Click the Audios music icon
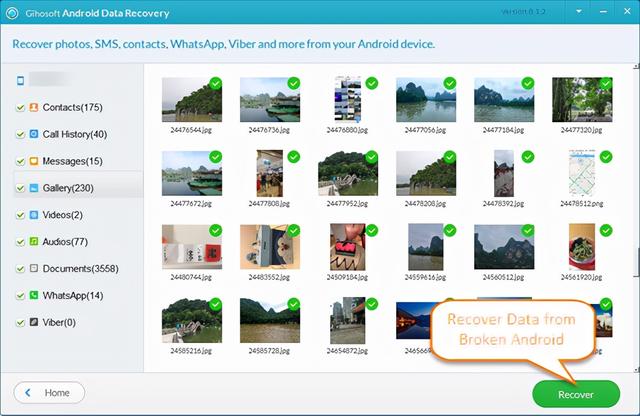This screenshot has height=416, width=640. tap(34, 242)
